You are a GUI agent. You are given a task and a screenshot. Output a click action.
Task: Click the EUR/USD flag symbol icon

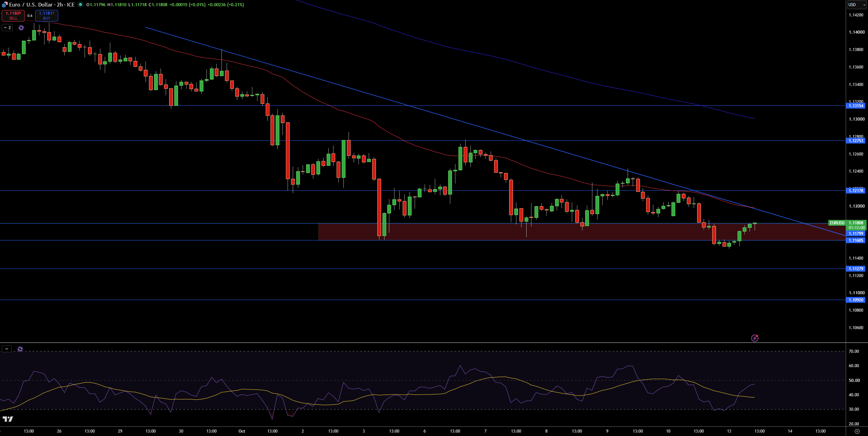point(4,4)
